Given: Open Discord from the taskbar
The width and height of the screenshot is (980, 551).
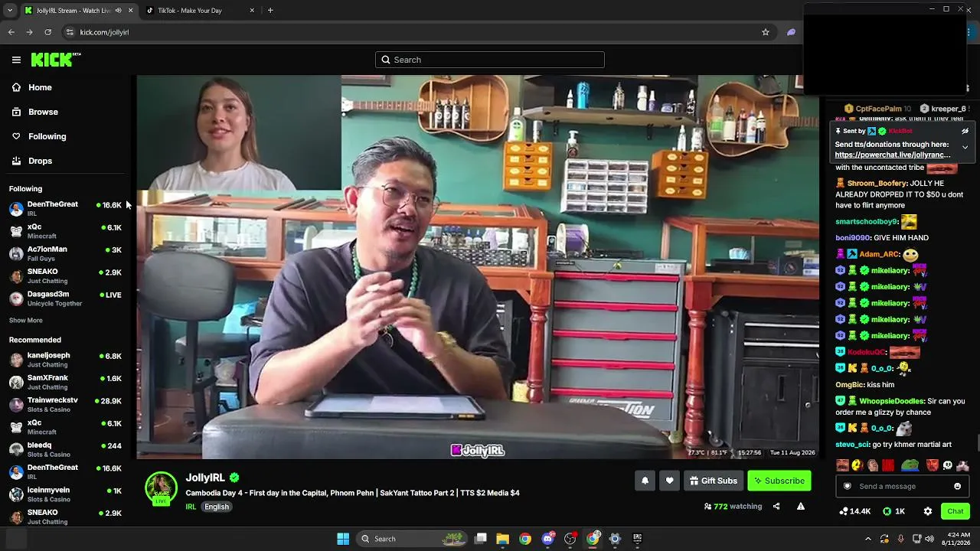Looking at the screenshot, I should 547,539.
